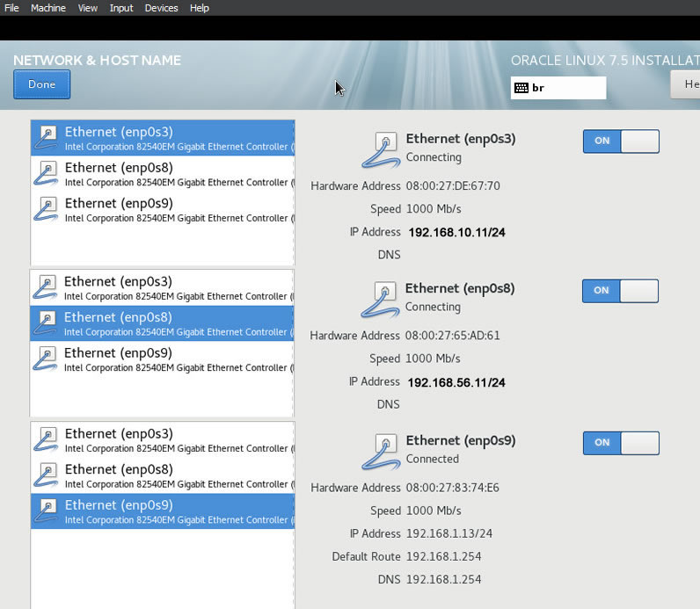The image size is (700, 609).
Task: Click hardware address 08:00:27:83:74:E6
Action: (453, 488)
